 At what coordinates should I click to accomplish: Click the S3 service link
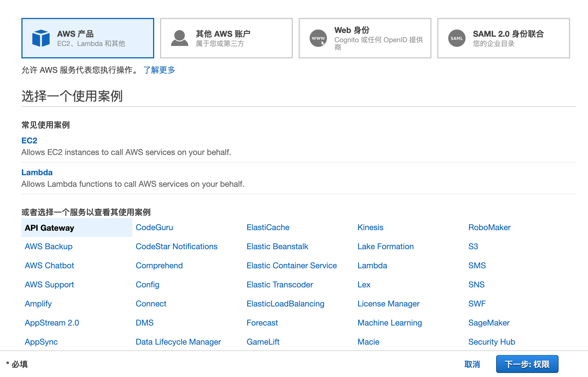[x=473, y=246]
